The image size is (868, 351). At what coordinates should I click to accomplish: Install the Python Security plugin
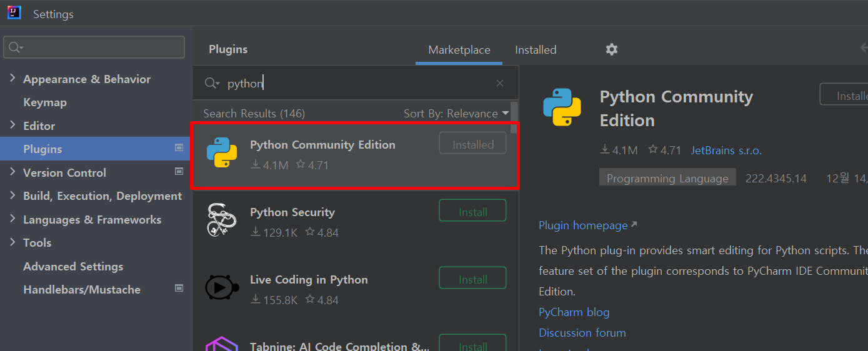(x=473, y=212)
